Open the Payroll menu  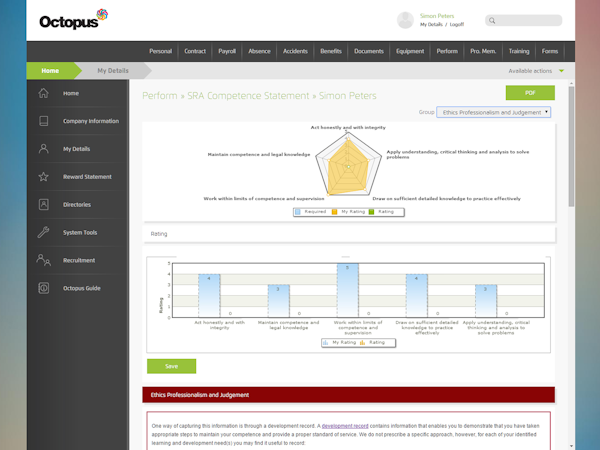point(227,51)
